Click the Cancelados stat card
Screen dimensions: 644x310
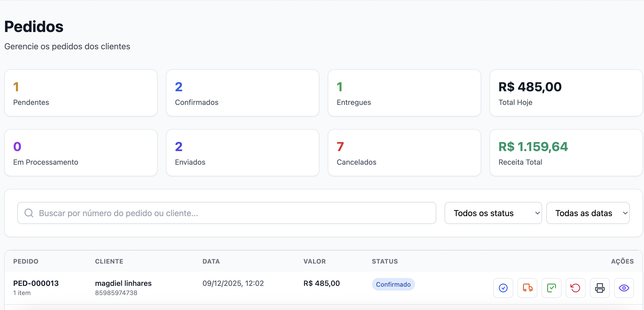point(404,153)
